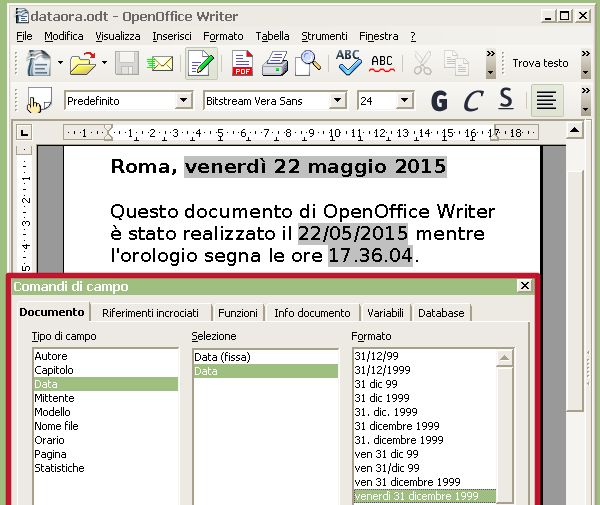Viewport: 600px width, 505px height.
Task: Open the ? help menu
Action: (x=413, y=36)
